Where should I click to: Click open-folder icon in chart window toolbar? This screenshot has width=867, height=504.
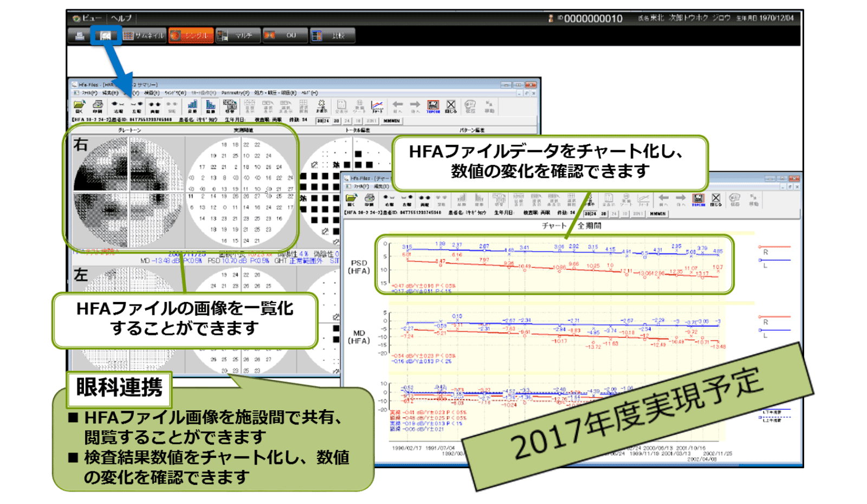pyautogui.click(x=351, y=201)
